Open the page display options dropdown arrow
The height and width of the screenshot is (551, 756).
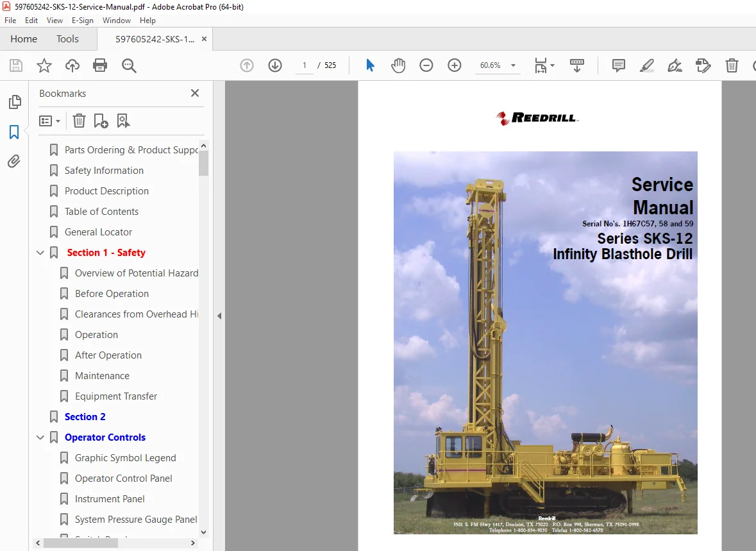553,65
